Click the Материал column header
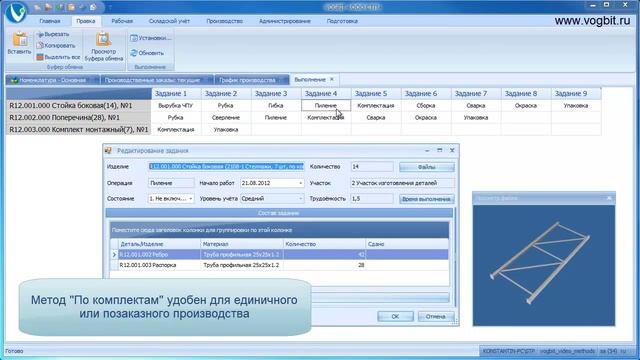Screen dimensions: 640x360 click(x=242, y=244)
